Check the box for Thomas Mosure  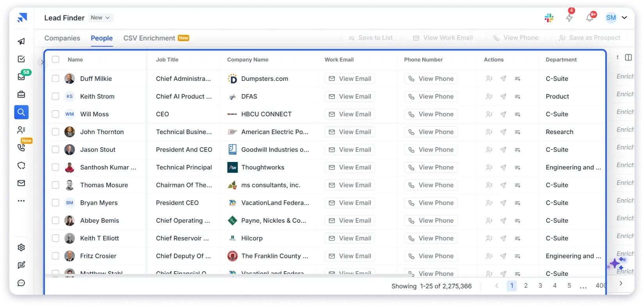55,185
